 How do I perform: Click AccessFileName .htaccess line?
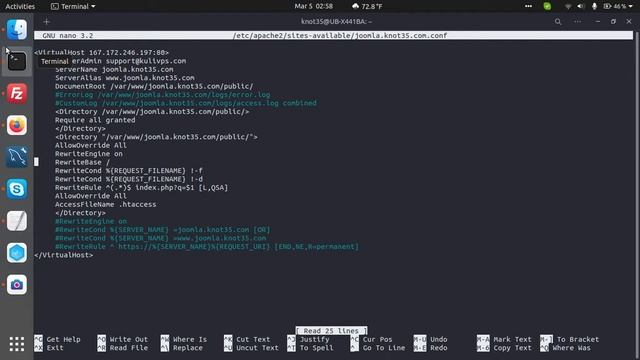pyautogui.click(x=106, y=204)
